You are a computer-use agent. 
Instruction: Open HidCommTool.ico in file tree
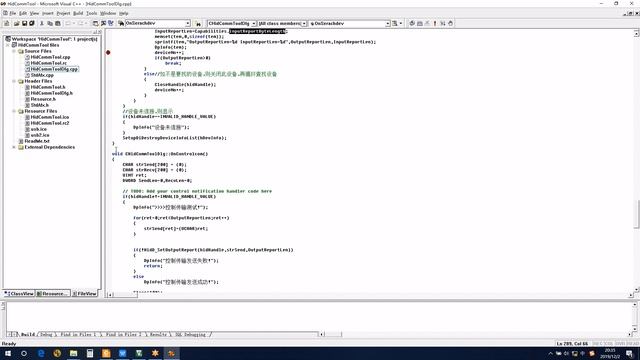(x=49, y=117)
